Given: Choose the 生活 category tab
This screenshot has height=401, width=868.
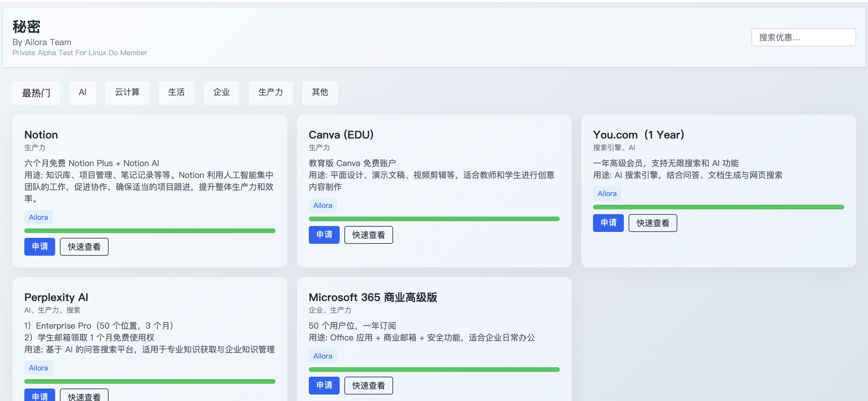Looking at the screenshot, I should tap(176, 93).
